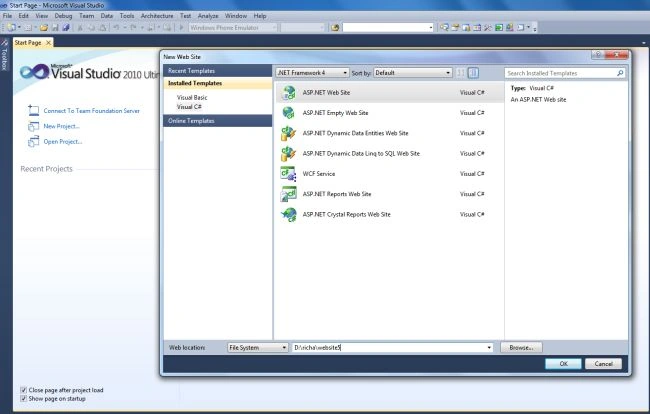This screenshot has width=650, height=414.
Task: Click the Copy toolbar icon
Action: click(x=91, y=28)
